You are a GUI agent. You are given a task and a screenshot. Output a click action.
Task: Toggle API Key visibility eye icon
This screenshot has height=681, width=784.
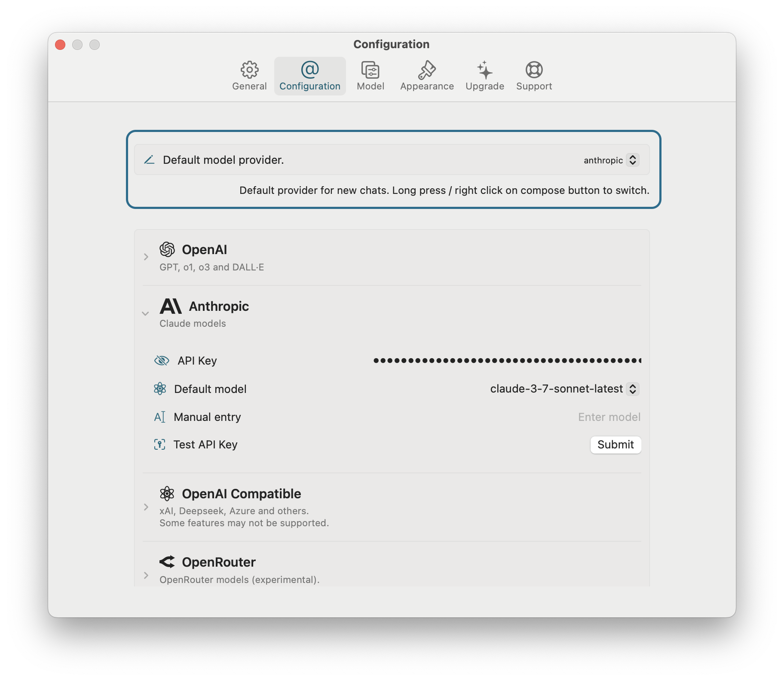(162, 360)
